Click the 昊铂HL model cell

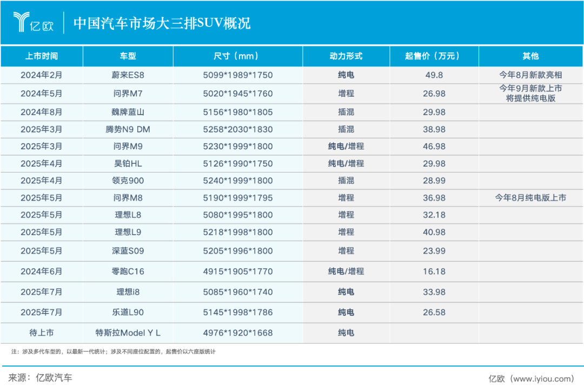(x=128, y=163)
